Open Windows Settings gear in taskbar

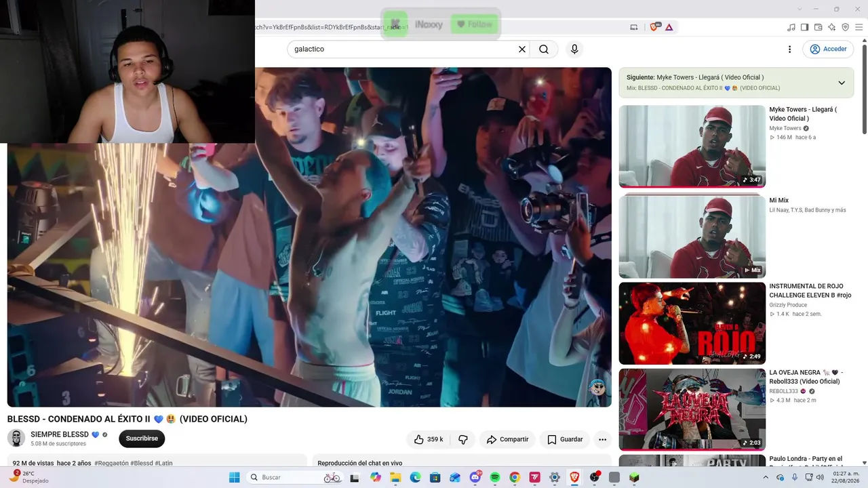tap(555, 477)
